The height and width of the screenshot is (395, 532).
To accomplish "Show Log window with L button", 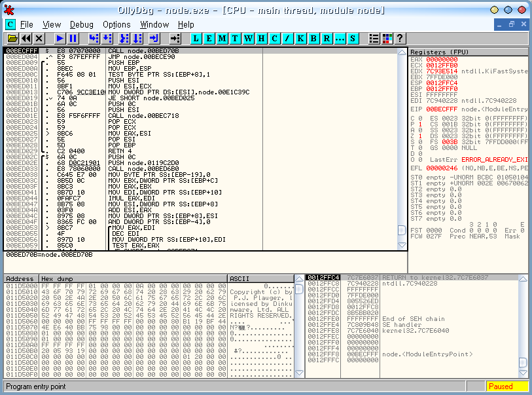I will tap(196, 39).
